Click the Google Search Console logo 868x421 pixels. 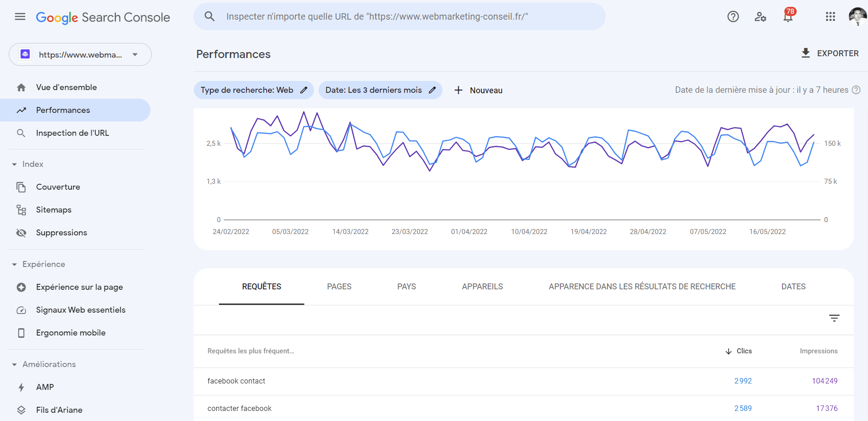tap(103, 17)
